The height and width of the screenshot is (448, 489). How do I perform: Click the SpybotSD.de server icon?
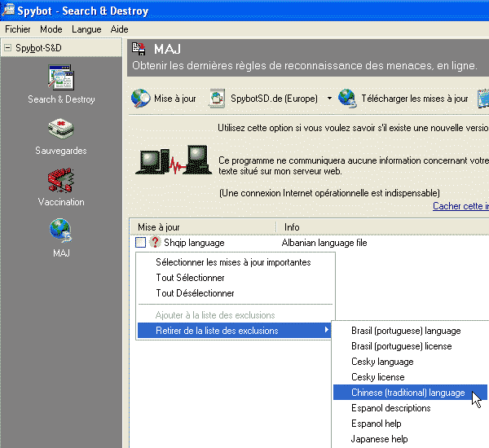pos(217,99)
